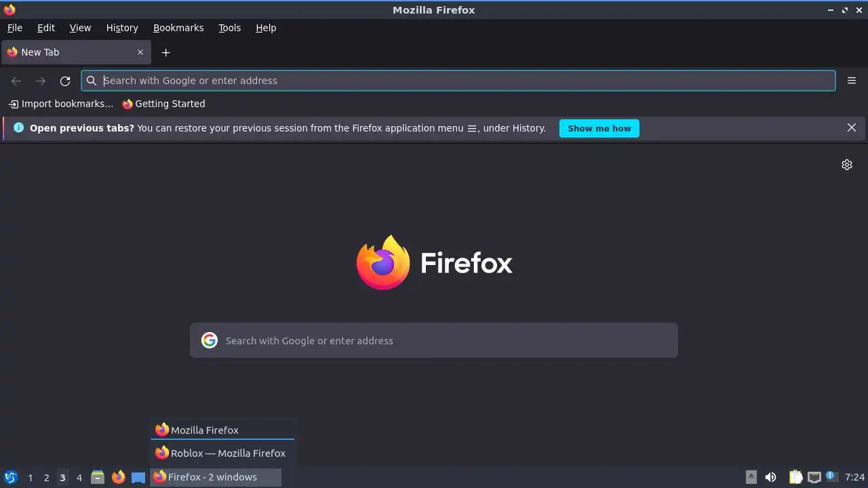Open the volume control in system tray

770,477
